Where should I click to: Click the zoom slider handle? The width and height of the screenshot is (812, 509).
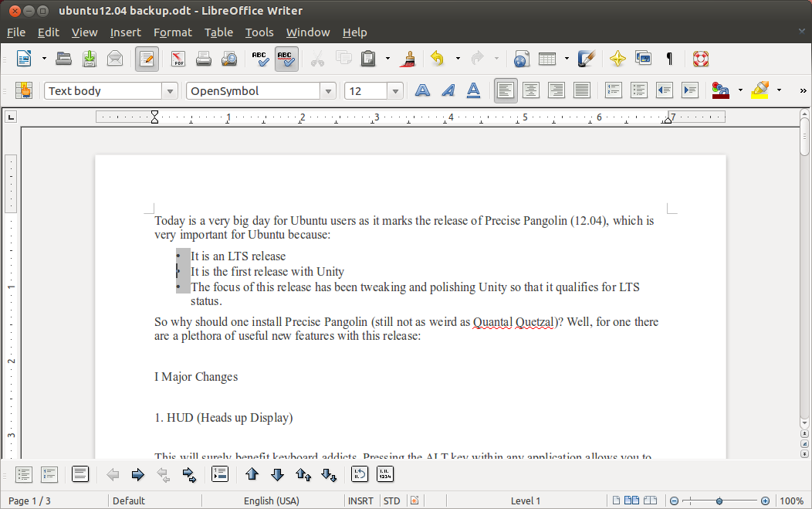[x=719, y=501]
